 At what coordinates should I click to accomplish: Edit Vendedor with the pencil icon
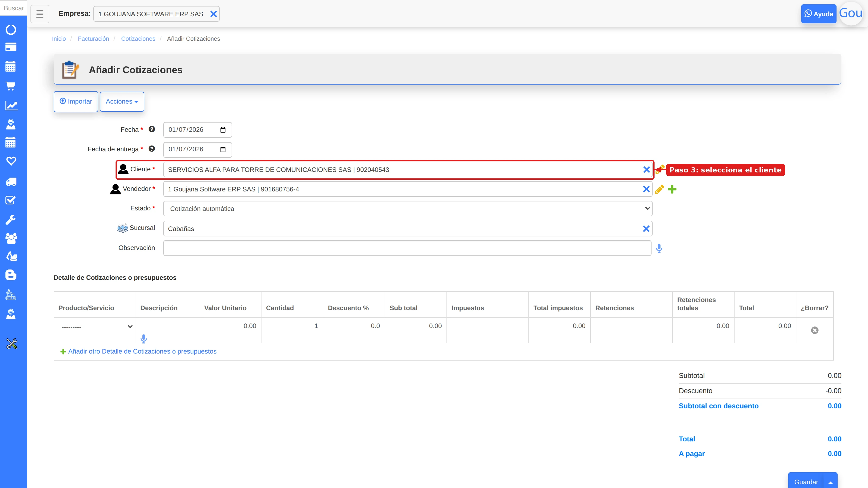(659, 189)
